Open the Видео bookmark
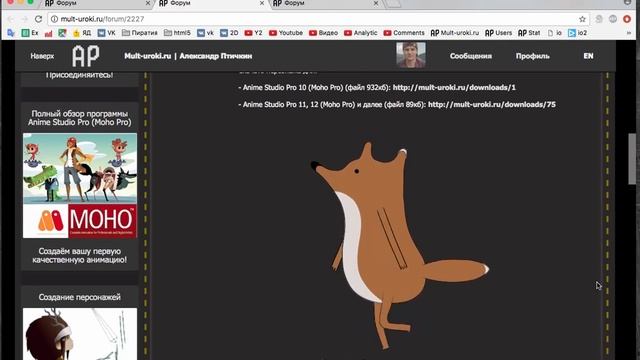This screenshot has height=360, width=640. click(323, 33)
